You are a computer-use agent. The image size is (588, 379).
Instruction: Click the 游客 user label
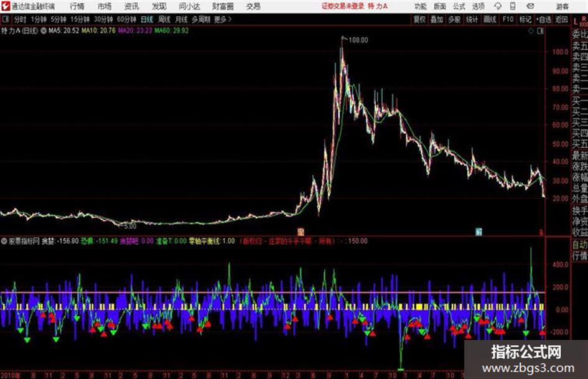562,6
